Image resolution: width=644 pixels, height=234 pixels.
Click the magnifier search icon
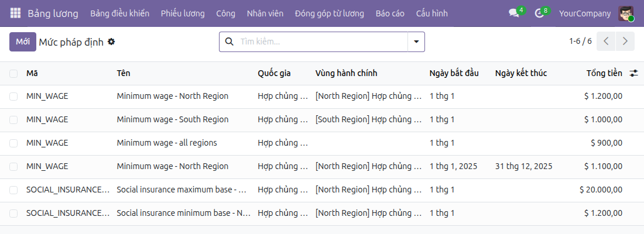coord(229,42)
